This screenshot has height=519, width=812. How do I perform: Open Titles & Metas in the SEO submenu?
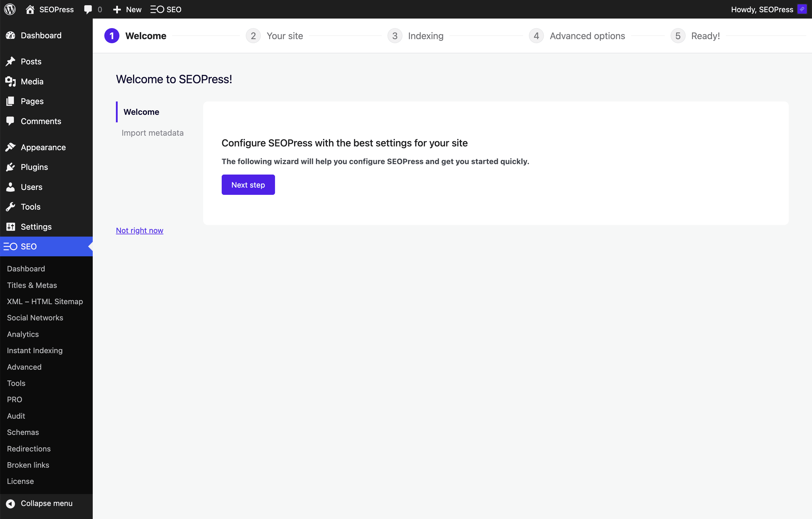click(32, 285)
